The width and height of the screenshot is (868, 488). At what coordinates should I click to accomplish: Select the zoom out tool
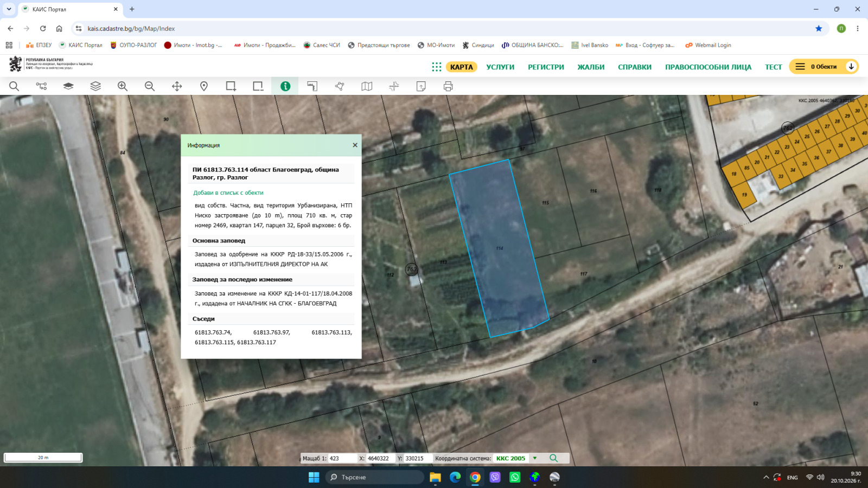(x=150, y=86)
